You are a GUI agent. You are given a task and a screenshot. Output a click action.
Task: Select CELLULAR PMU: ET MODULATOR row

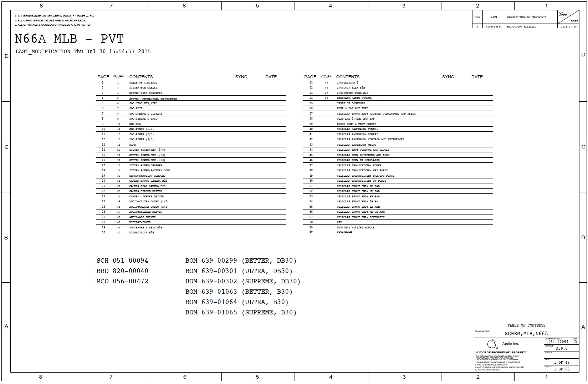click(x=398, y=160)
